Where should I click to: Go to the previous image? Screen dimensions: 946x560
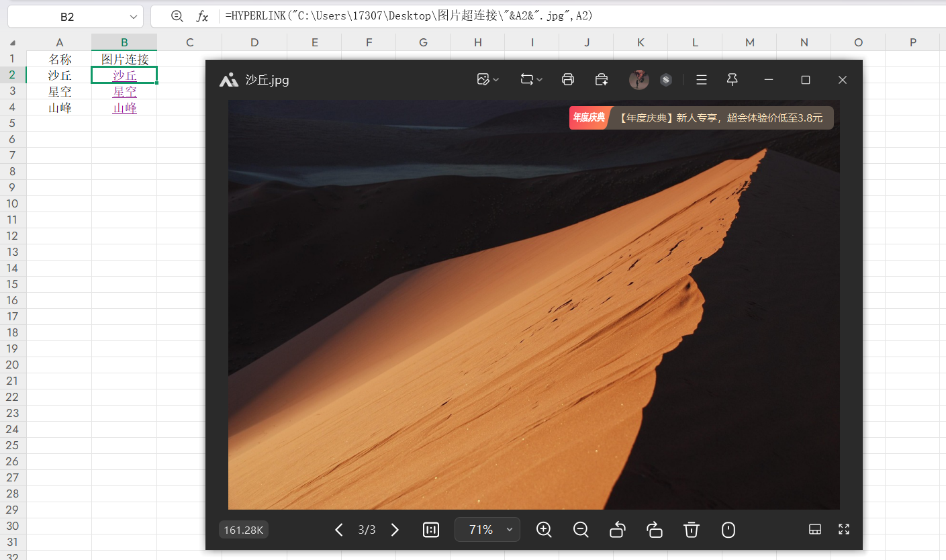click(339, 530)
